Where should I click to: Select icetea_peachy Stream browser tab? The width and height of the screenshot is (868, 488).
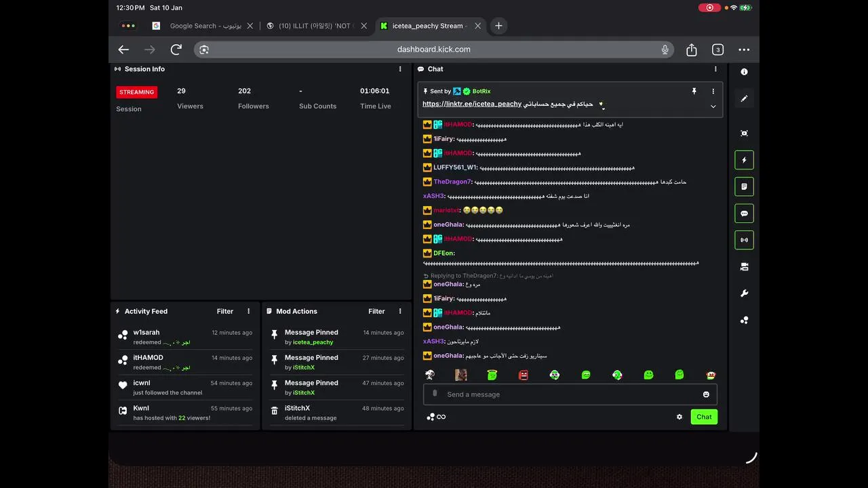[429, 26]
